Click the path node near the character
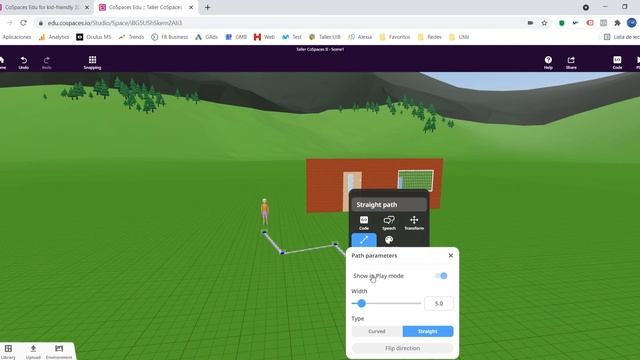 tap(264, 232)
